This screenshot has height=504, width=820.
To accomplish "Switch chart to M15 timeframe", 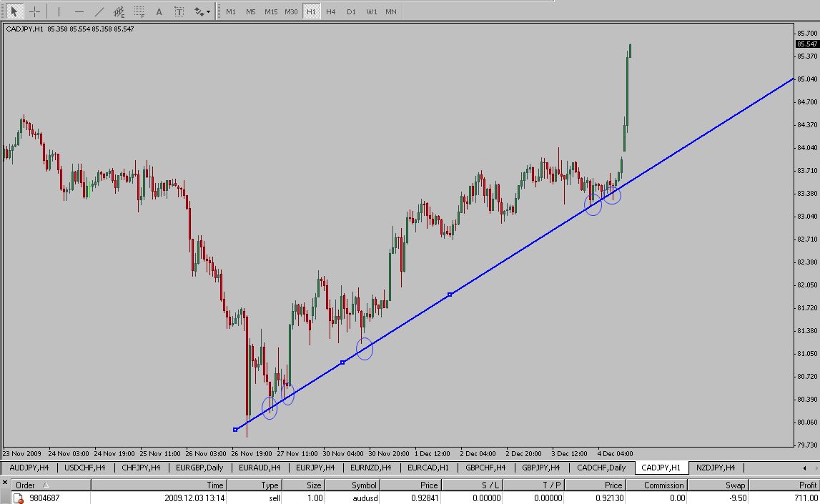I will 270,11.
